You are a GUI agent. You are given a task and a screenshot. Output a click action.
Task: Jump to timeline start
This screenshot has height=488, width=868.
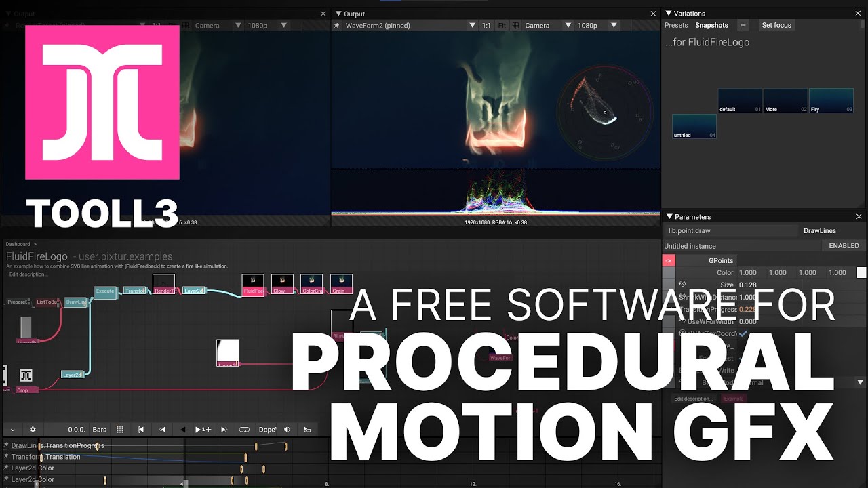pyautogui.click(x=141, y=430)
